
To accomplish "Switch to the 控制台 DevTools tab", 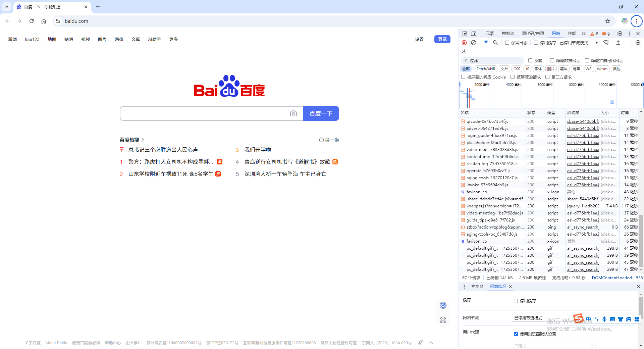I will coord(508,34).
